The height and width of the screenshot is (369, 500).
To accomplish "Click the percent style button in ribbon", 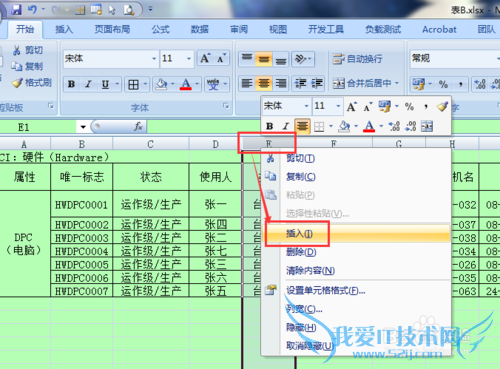I will pyautogui.click(x=443, y=84).
